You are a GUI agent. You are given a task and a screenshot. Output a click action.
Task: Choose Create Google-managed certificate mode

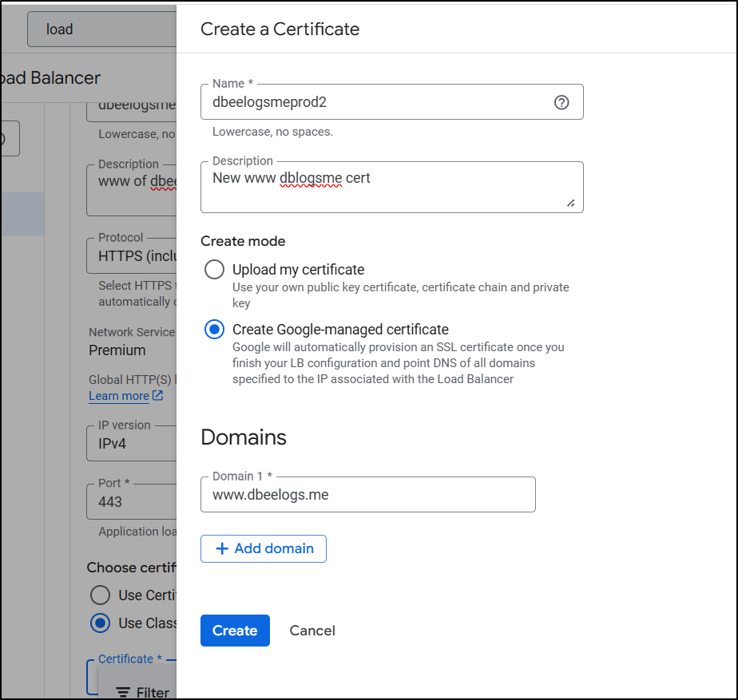click(214, 330)
